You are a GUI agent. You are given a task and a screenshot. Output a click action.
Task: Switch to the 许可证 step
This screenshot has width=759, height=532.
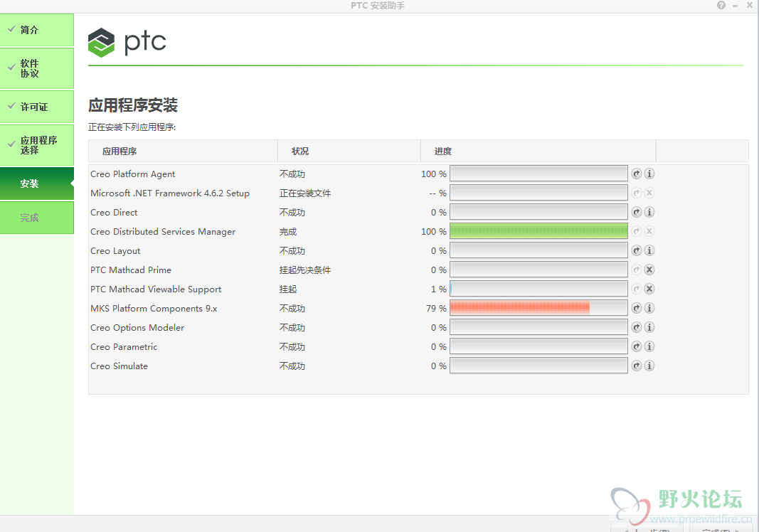(37, 107)
